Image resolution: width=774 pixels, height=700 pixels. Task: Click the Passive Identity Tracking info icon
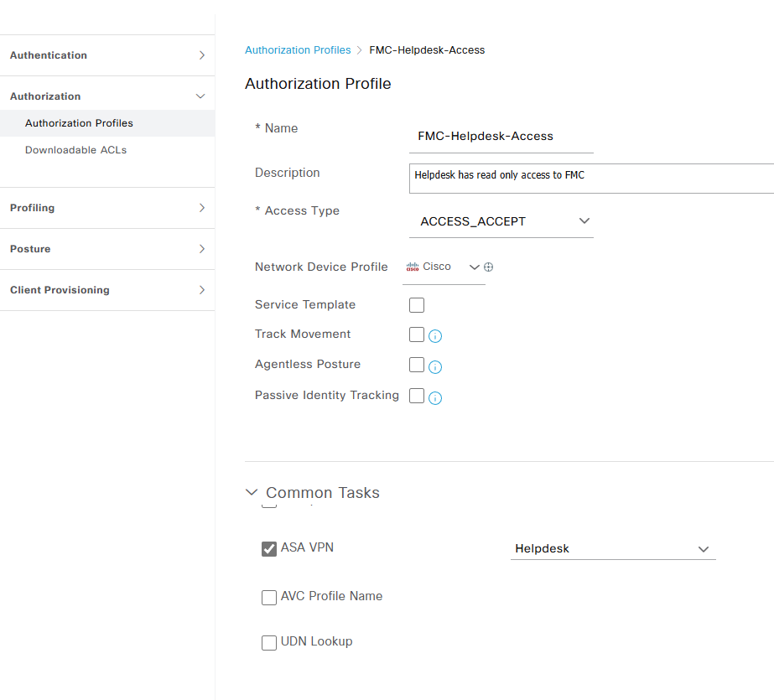[x=435, y=398]
